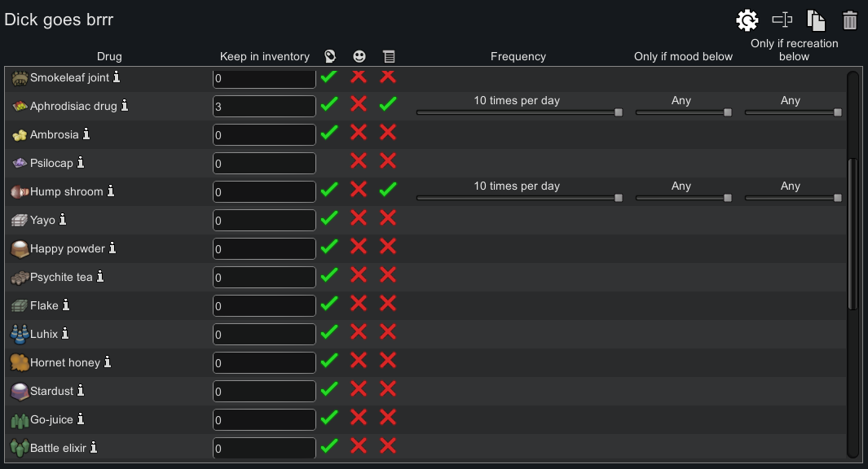
Task: Open info for Stardust
Action: click(x=81, y=390)
